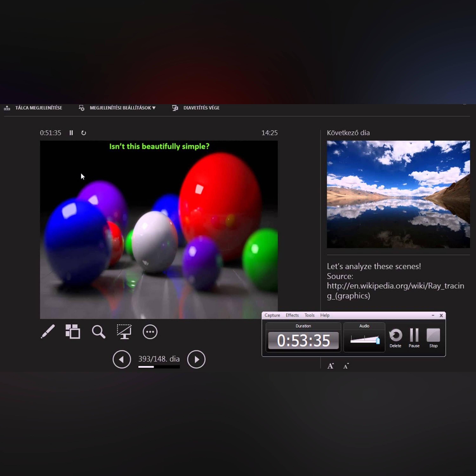
Task: Click the Duration timer 0:53:35 display
Action: (303, 340)
